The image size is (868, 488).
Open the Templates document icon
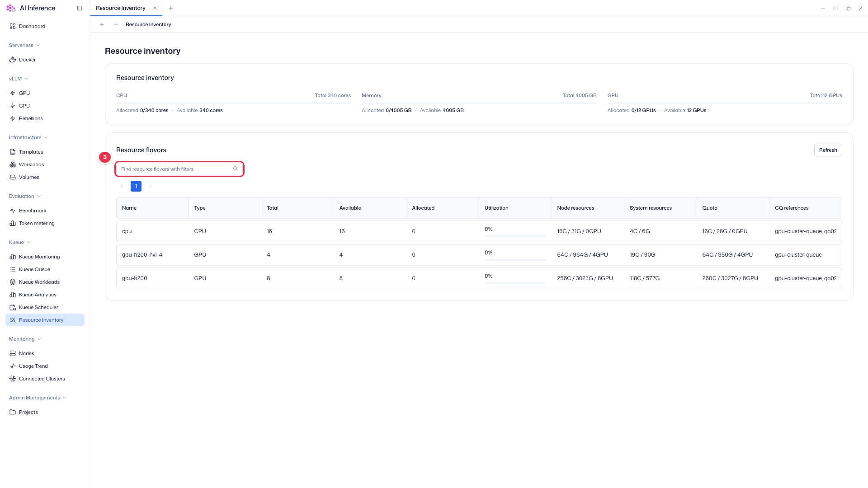[13, 152]
